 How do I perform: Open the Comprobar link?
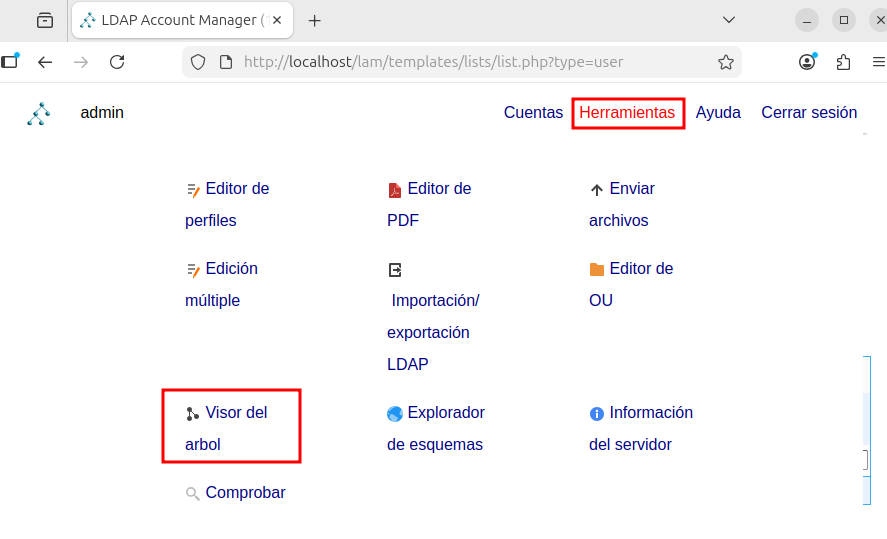tap(235, 493)
